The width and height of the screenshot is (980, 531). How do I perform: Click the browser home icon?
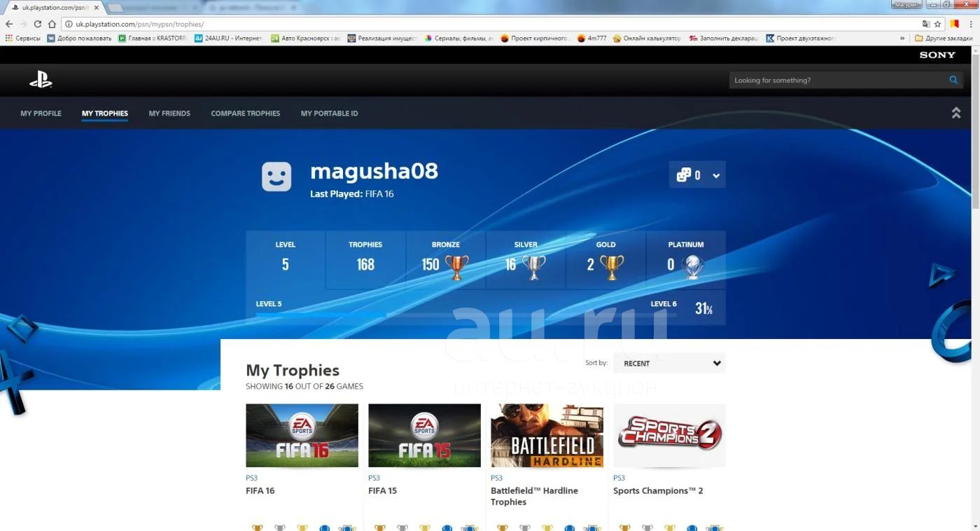coord(52,24)
